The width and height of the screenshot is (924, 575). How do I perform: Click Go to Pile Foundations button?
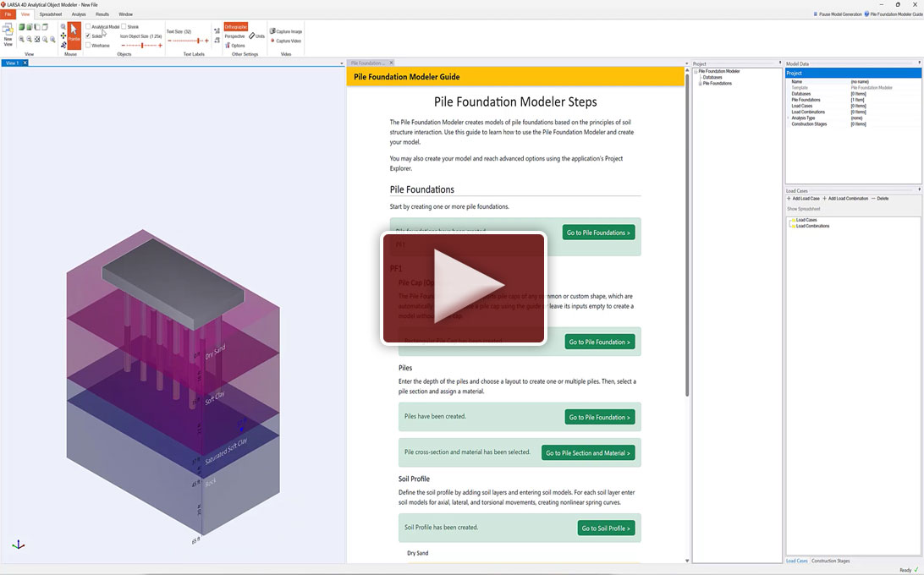598,233
